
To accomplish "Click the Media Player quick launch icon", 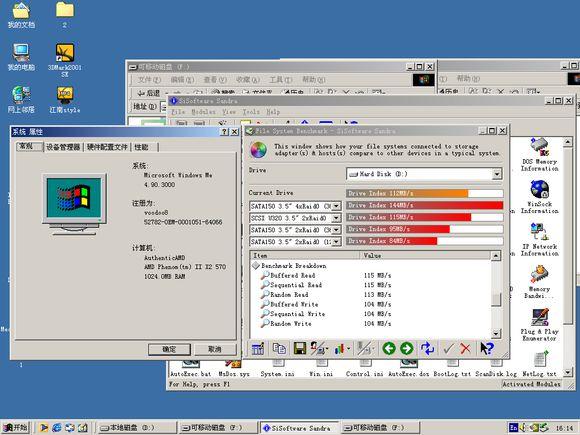I will (44, 428).
